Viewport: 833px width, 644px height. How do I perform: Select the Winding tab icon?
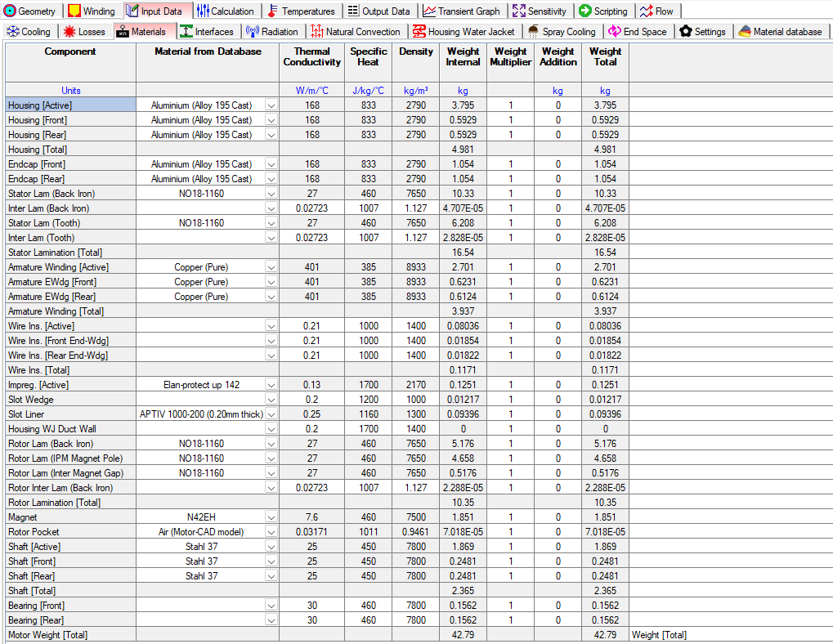(74, 11)
